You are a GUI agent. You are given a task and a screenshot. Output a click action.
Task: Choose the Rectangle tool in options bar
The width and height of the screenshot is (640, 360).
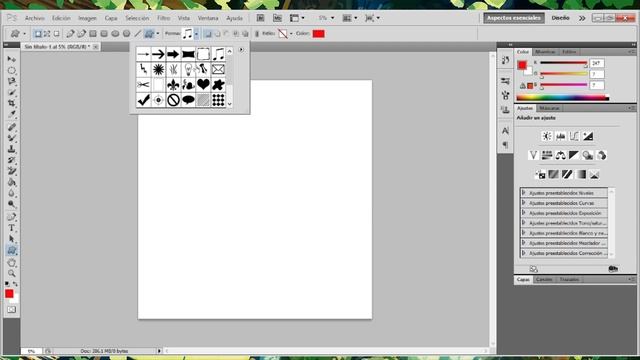(x=93, y=34)
